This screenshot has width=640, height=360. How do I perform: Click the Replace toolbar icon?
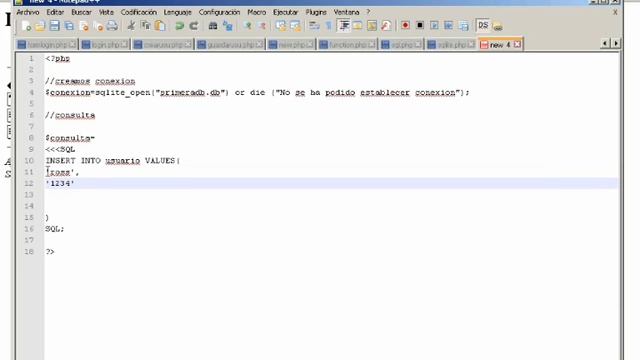(x=227, y=26)
